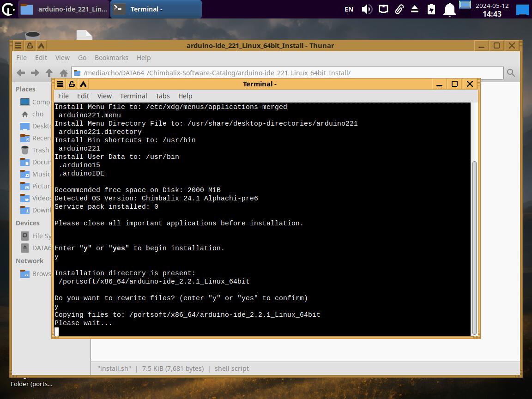The width and height of the screenshot is (532, 399).
Task: Open the Edit menu in Terminal
Action: [83, 96]
